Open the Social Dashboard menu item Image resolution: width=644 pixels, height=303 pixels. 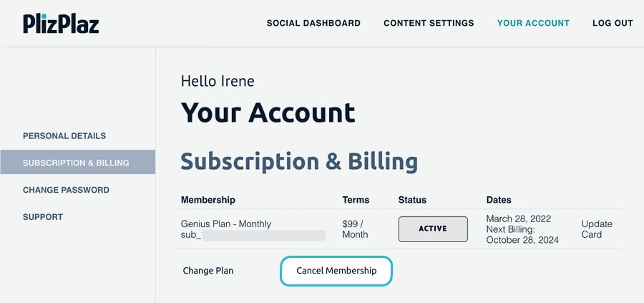pyautogui.click(x=313, y=23)
